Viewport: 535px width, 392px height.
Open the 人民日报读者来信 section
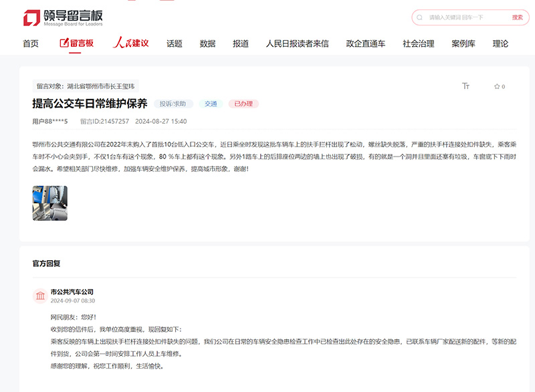[298, 43]
